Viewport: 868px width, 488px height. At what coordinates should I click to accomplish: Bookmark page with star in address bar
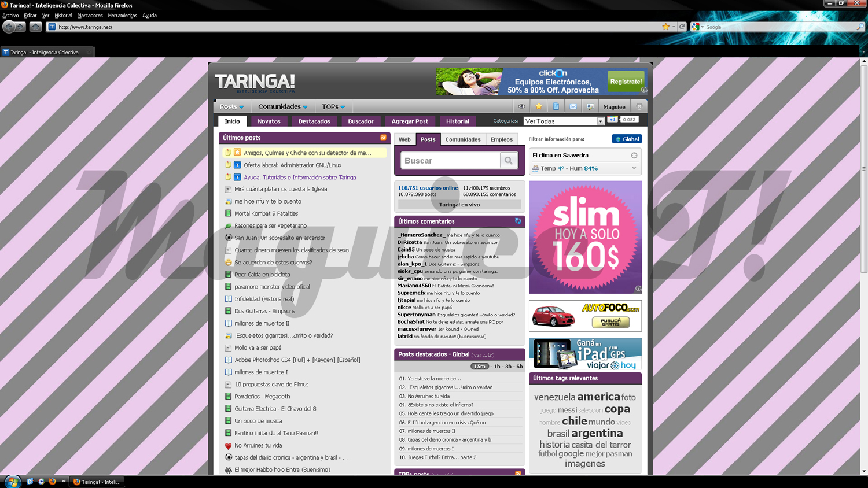666,27
